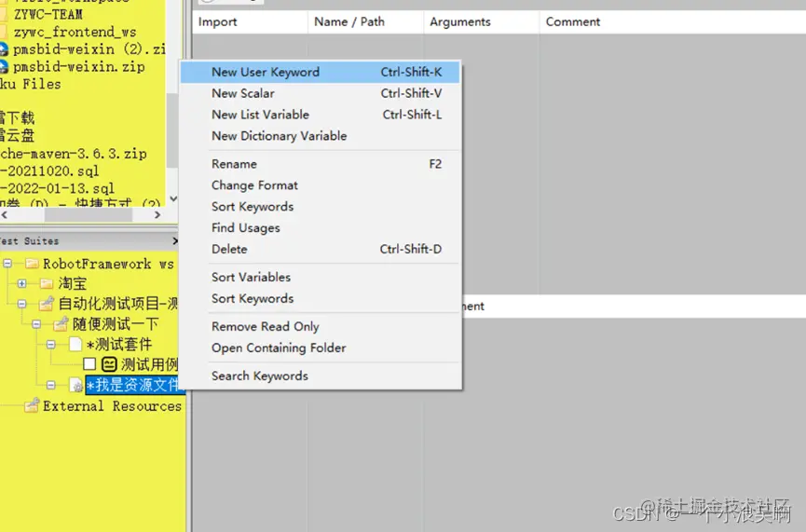Click file list scroll-left arrow
The width and height of the screenshot is (806, 532).
(5, 215)
